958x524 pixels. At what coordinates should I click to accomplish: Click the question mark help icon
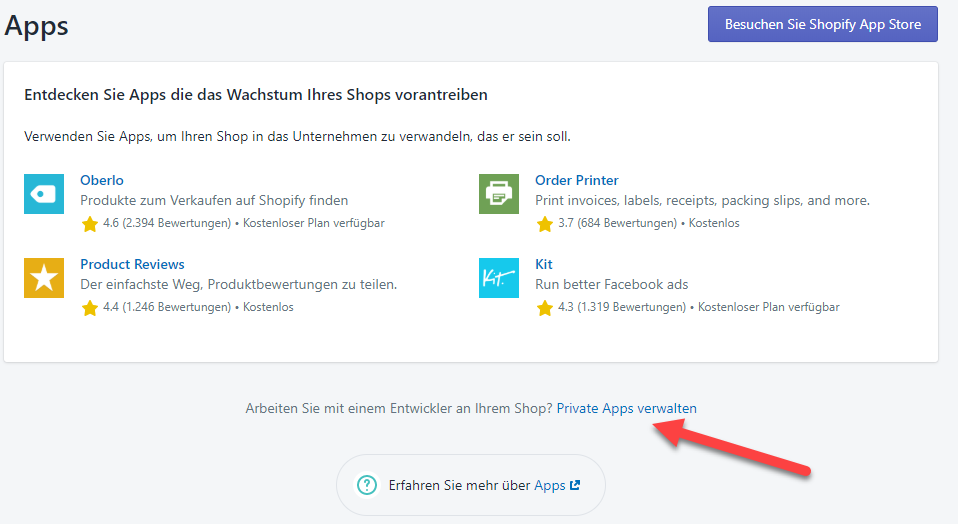point(367,485)
